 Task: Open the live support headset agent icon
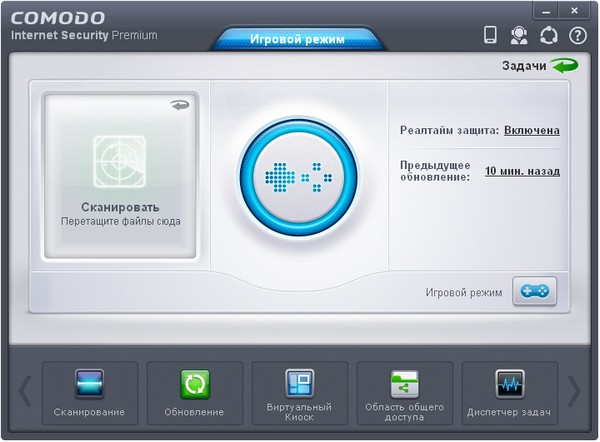click(518, 35)
